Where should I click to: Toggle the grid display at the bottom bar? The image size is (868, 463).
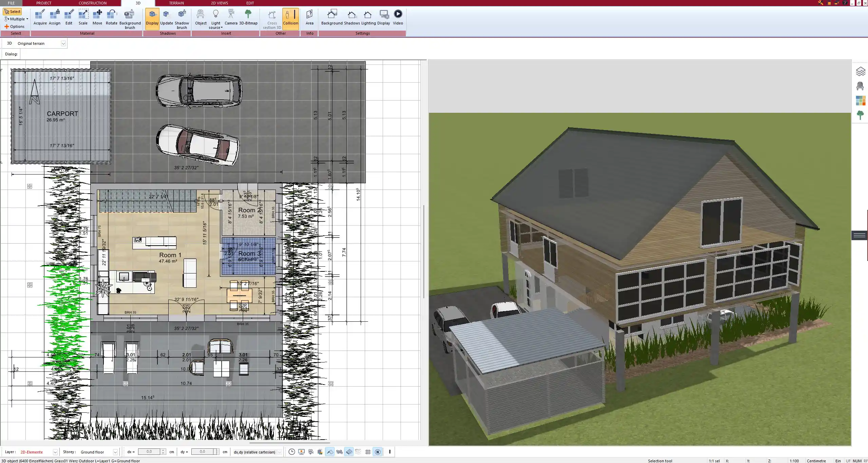(x=368, y=452)
